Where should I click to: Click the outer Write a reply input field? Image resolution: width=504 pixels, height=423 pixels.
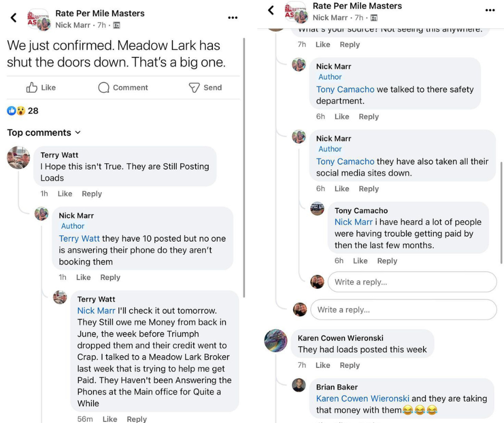pos(403,310)
